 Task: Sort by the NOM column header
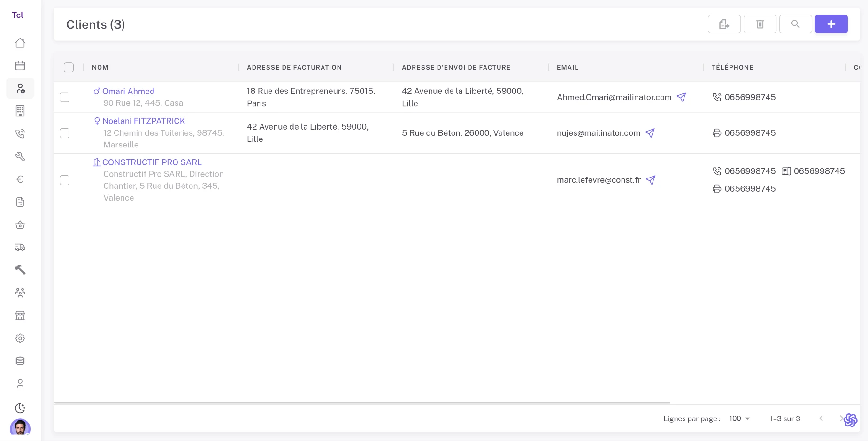pos(100,67)
